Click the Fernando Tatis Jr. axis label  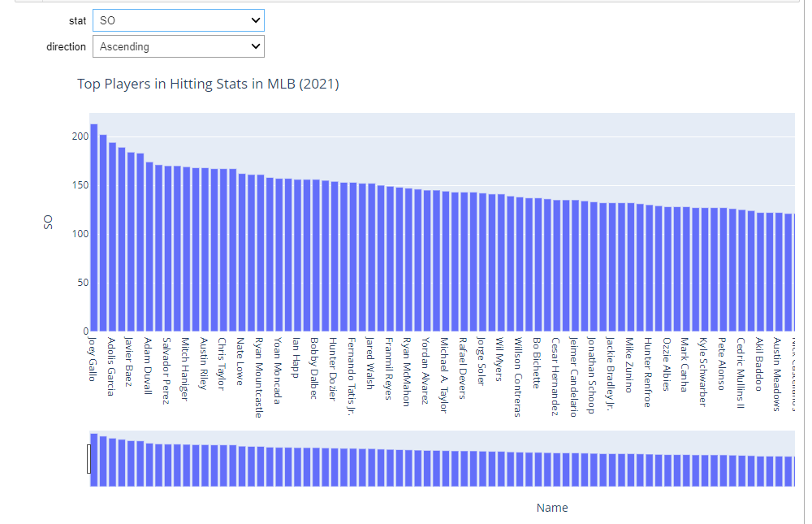[x=350, y=374]
